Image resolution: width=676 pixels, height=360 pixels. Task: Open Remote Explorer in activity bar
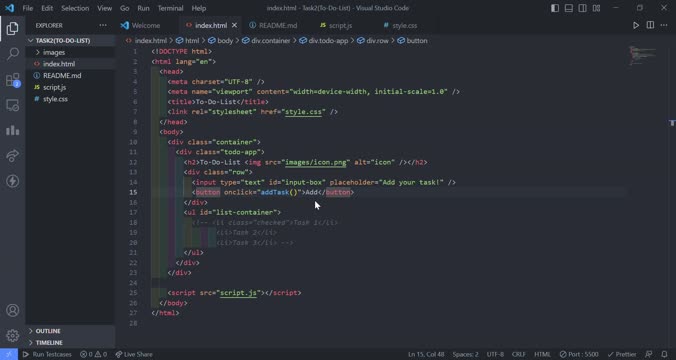click(13, 105)
